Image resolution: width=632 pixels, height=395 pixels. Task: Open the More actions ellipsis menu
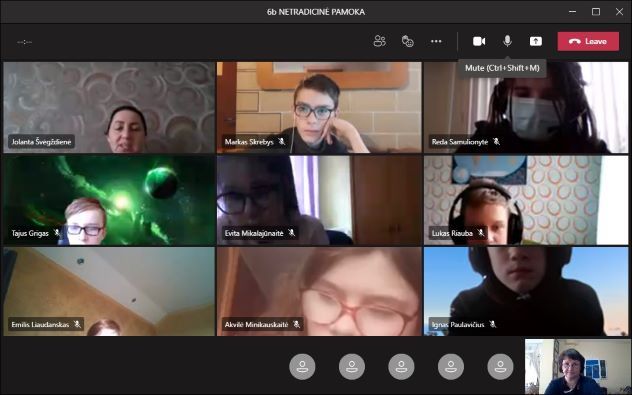click(x=436, y=41)
